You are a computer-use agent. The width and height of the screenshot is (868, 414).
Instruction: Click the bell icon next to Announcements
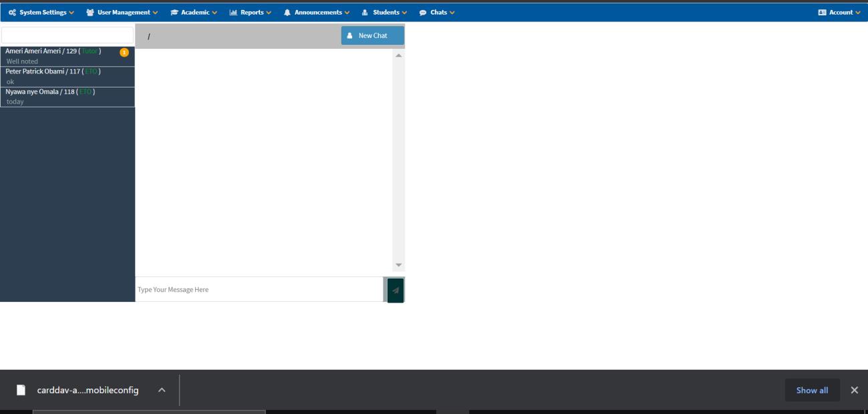[286, 11]
